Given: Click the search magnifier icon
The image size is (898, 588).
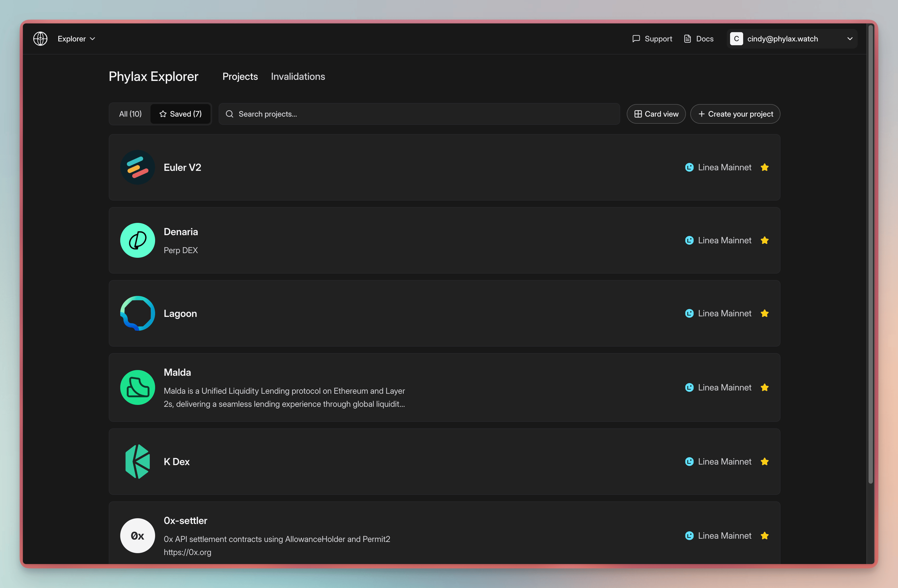Looking at the screenshot, I should pos(229,114).
